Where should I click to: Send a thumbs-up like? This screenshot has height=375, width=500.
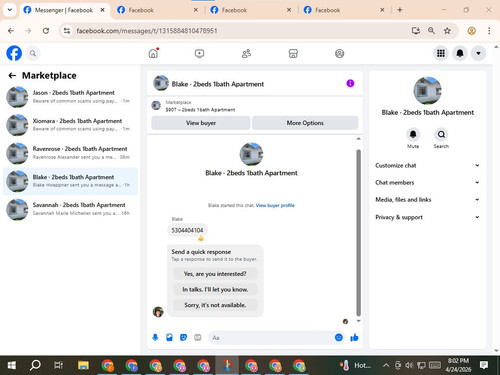tap(354, 338)
